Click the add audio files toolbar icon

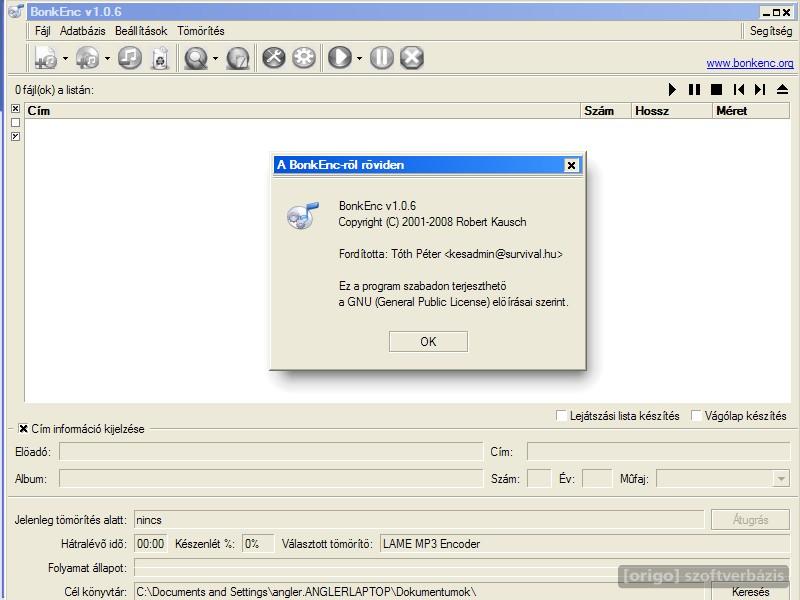tap(46, 58)
